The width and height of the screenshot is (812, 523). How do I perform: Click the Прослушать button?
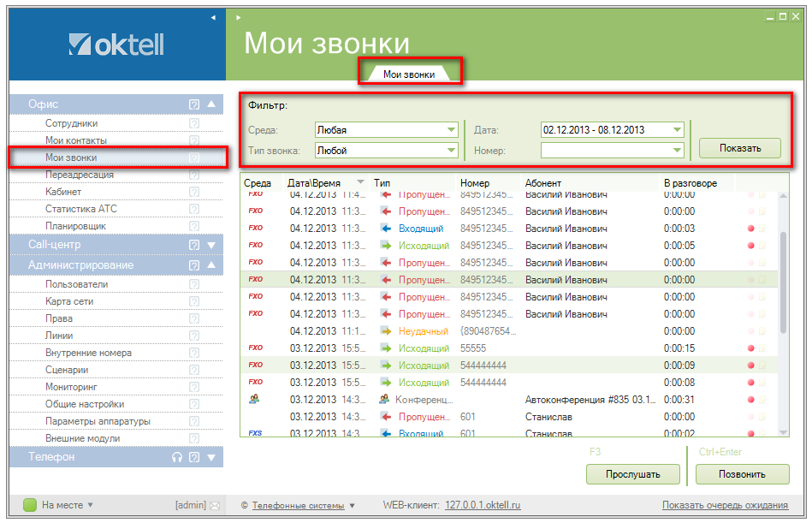632,474
